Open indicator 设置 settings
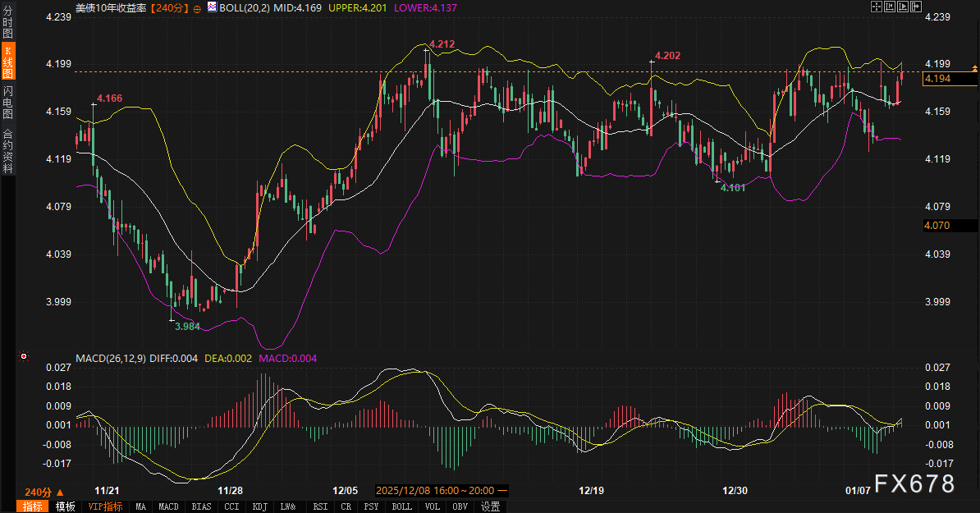Viewport: 980px width, 513px height. [x=490, y=506]
